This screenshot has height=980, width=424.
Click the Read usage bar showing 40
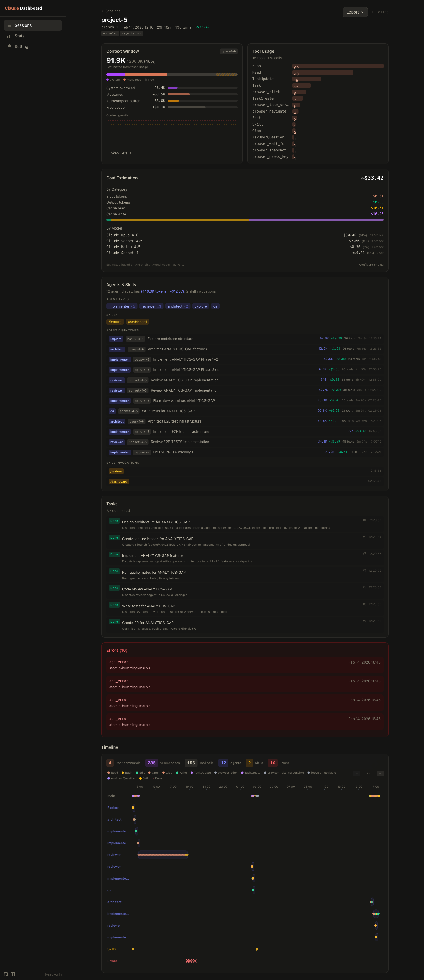tap(322, 73)
